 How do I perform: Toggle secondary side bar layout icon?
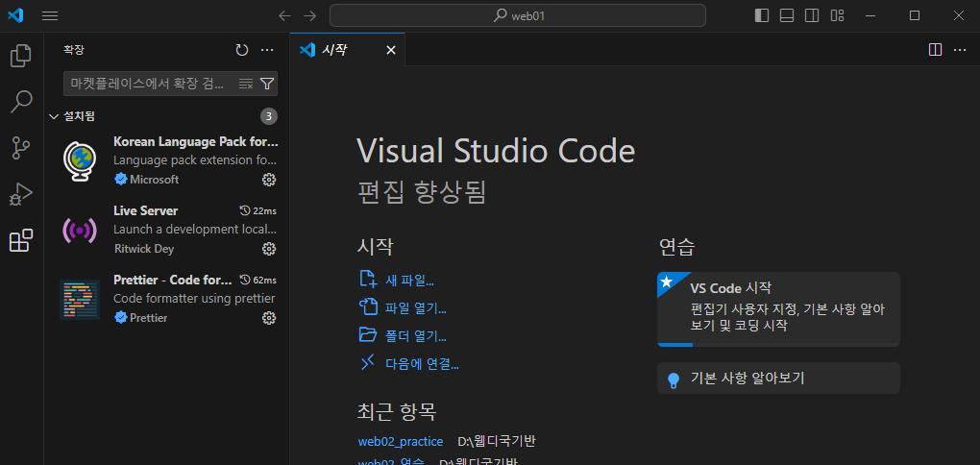(x=812, y=15)
